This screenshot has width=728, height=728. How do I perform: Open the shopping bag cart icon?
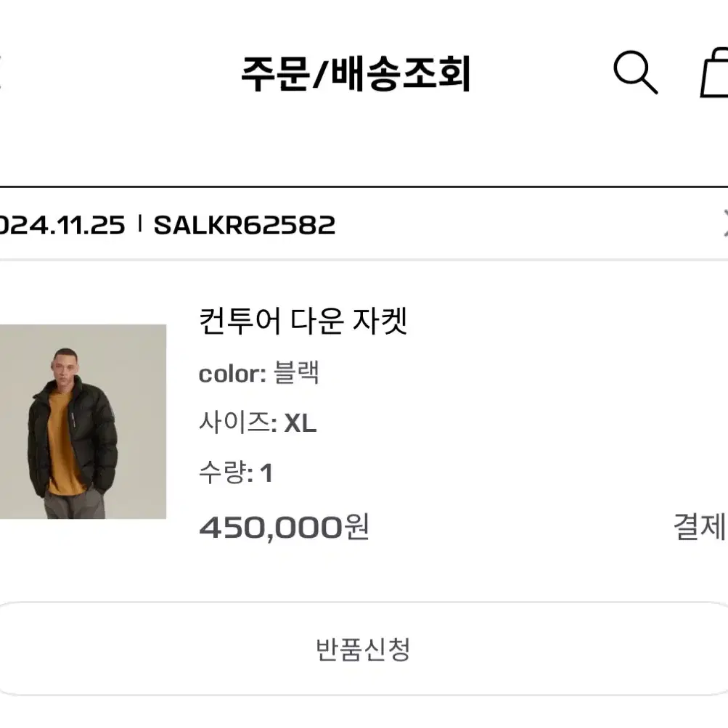click(715, 73)
